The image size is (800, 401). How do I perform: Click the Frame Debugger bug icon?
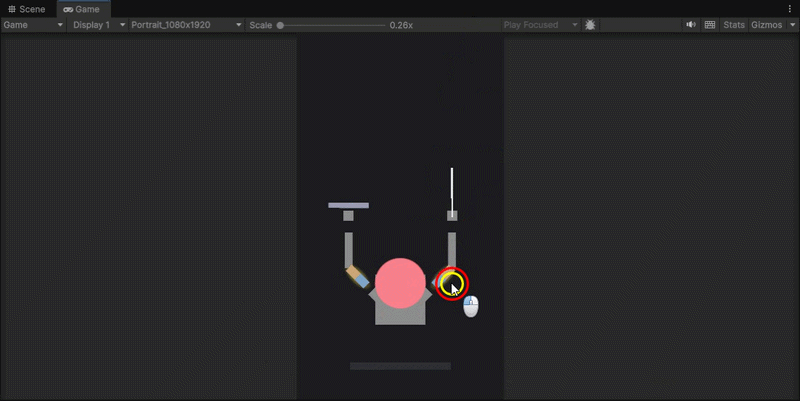click(x=590, y=25)
